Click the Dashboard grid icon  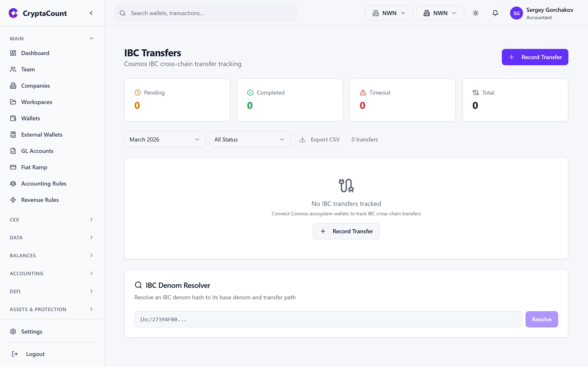[x=13, y=53]
